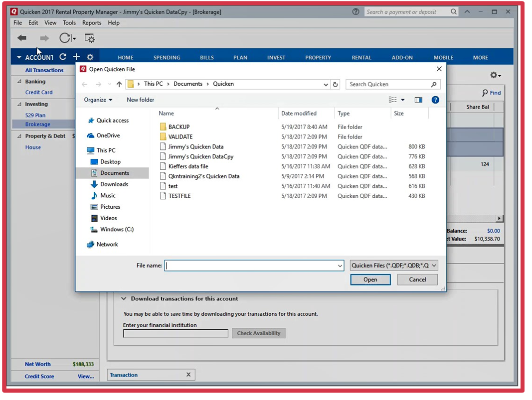The image size is (532, 400).
Task: Click the Quicken back arrow toolbar icon
Action: (x=21, y=38)
